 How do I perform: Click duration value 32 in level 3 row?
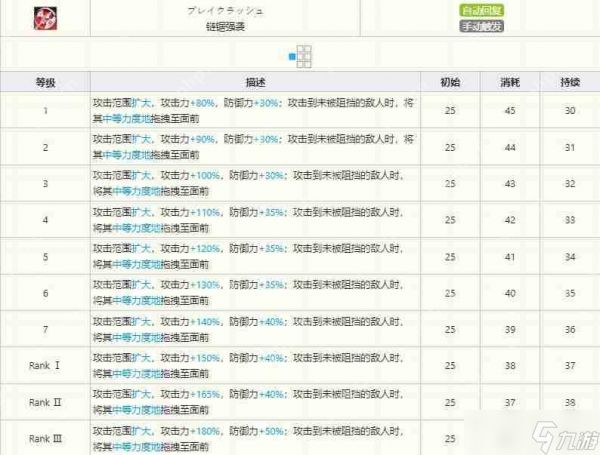[x=570, y=184]
